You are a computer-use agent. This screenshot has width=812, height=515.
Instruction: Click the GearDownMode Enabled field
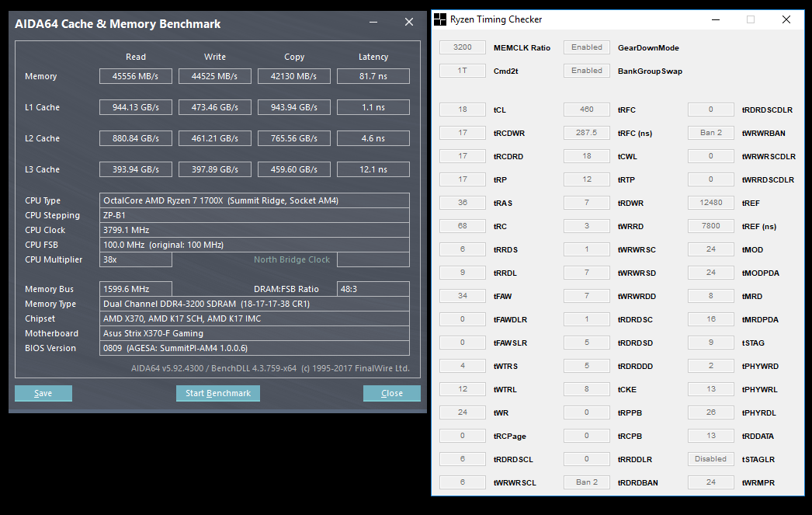(x=587, y=47)
